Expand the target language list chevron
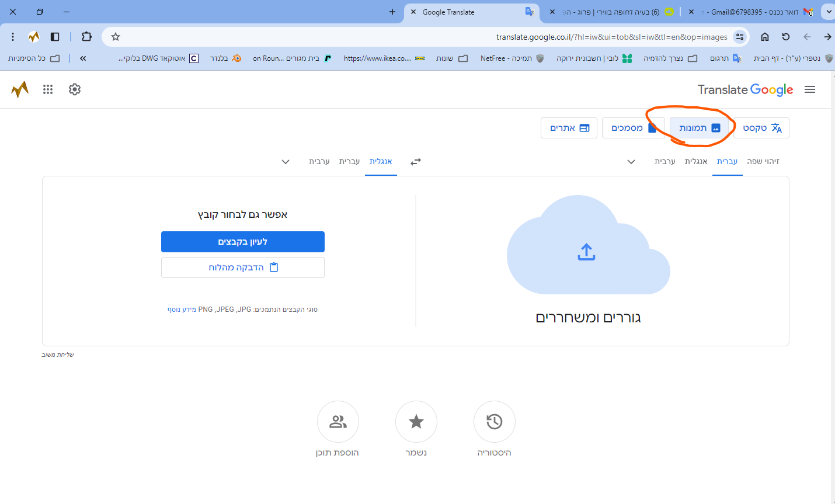This screenshot has width=835, height=504. [286, 162]
